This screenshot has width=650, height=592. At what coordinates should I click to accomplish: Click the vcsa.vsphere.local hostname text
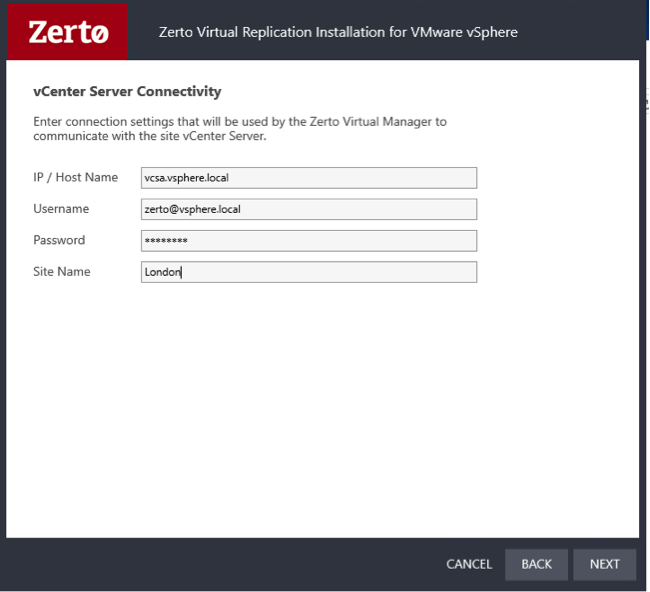tap(188, 178)
